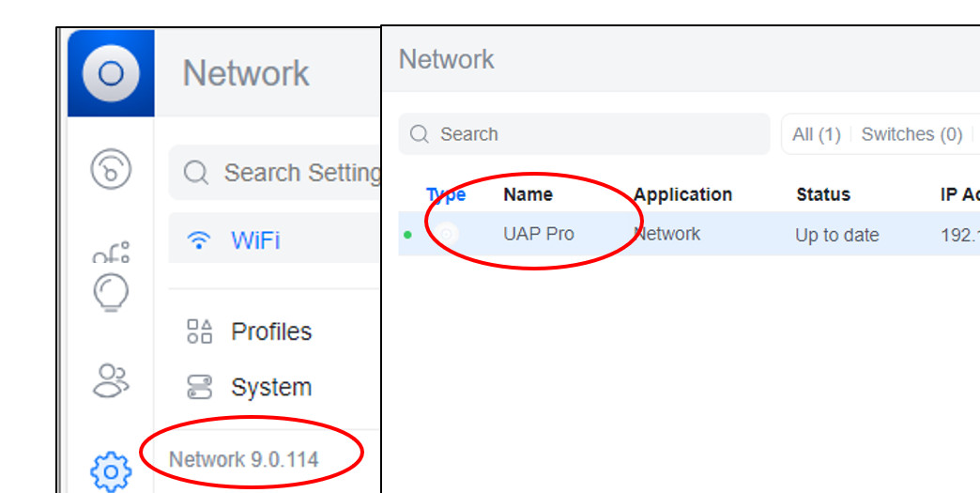Click the magnifier icon in device search
980x493 pixels.
[420, 134]
